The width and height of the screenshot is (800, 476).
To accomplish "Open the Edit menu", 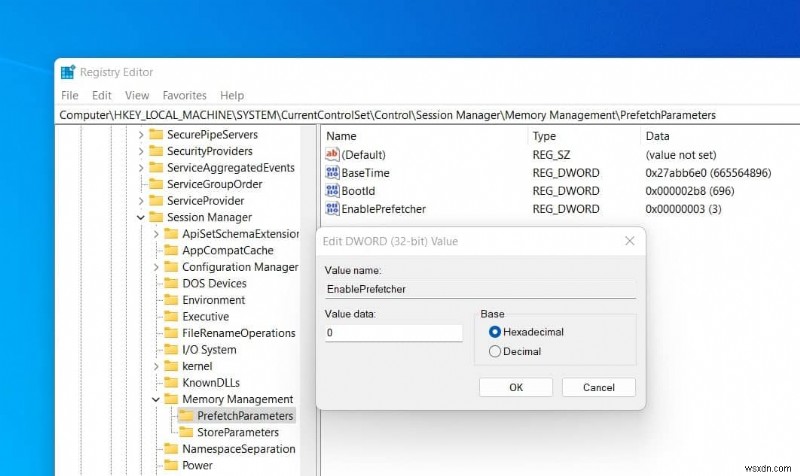I will (x=102, y=95).
